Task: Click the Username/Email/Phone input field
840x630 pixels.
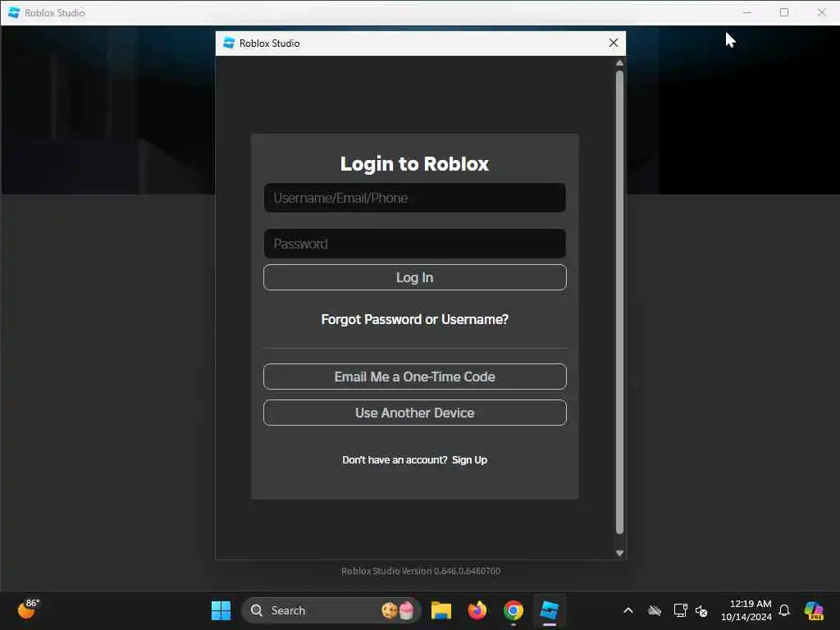Action: [x=414, y=198]
